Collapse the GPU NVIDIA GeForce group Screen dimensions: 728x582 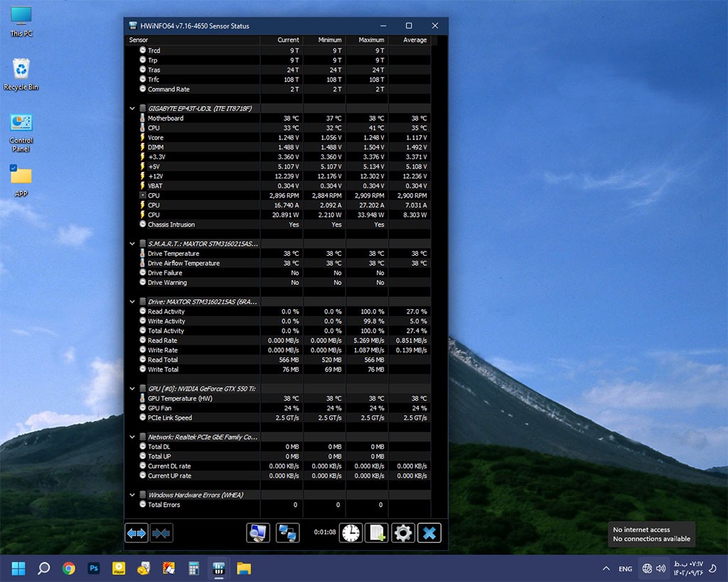pyautogui.click(x=132, y=389)
